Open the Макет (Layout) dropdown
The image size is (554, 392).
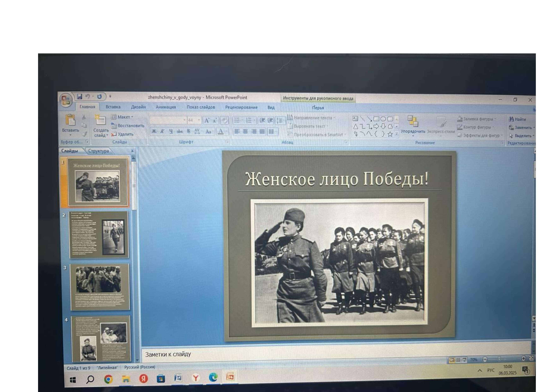pyautogui.click(x=122, y=117)
